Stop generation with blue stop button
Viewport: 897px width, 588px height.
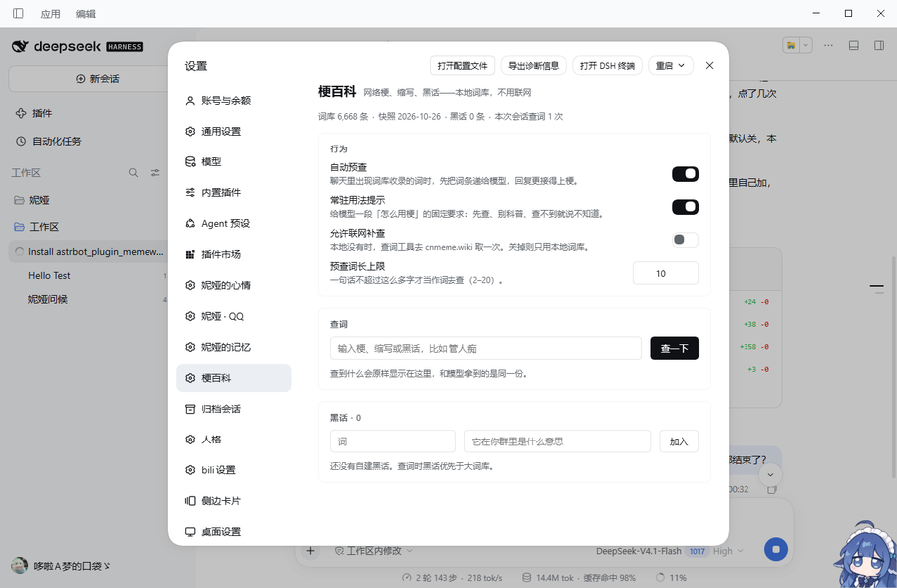pos(775,549)
